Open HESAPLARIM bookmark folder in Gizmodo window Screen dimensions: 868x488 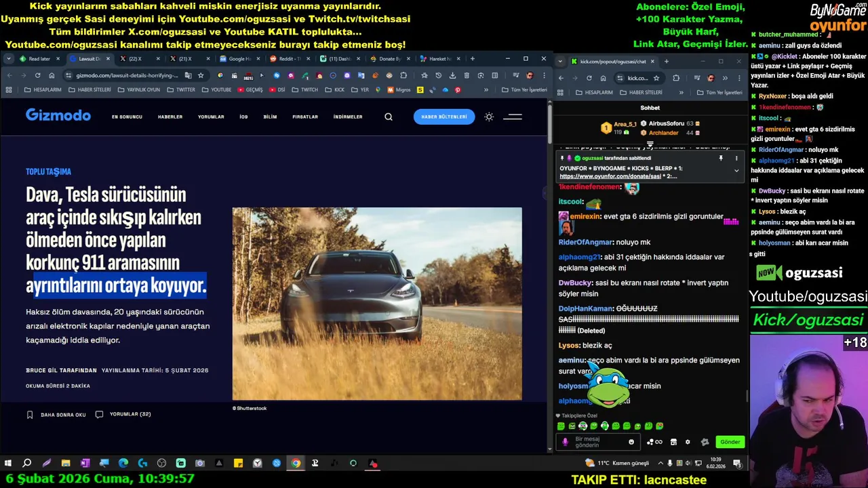click(x=43, y=89)
